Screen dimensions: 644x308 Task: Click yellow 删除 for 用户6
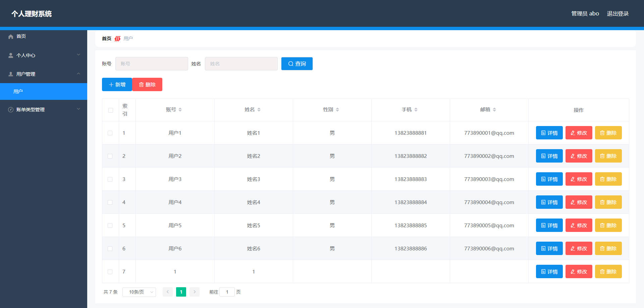coord(608,248)
